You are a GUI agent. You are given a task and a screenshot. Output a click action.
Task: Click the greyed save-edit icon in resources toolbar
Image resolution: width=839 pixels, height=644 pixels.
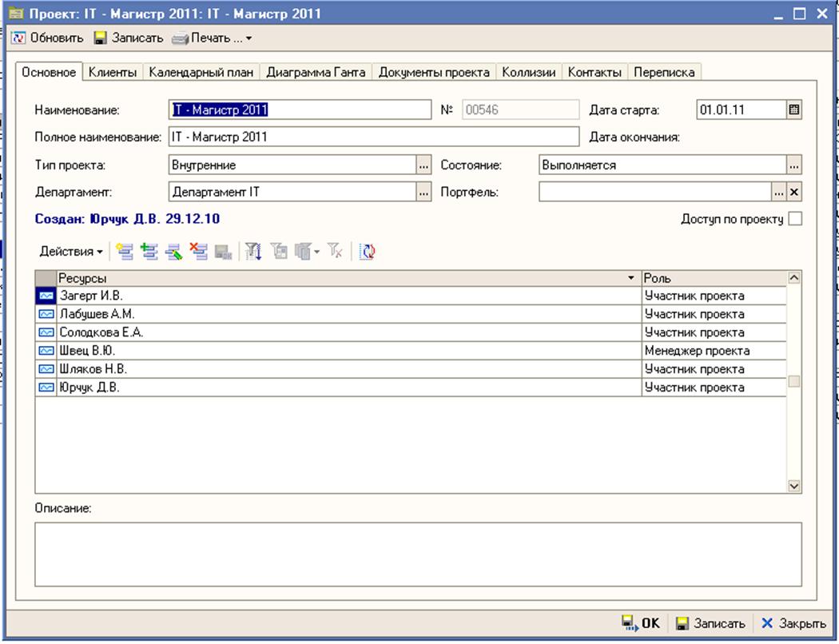click(223, 251)
